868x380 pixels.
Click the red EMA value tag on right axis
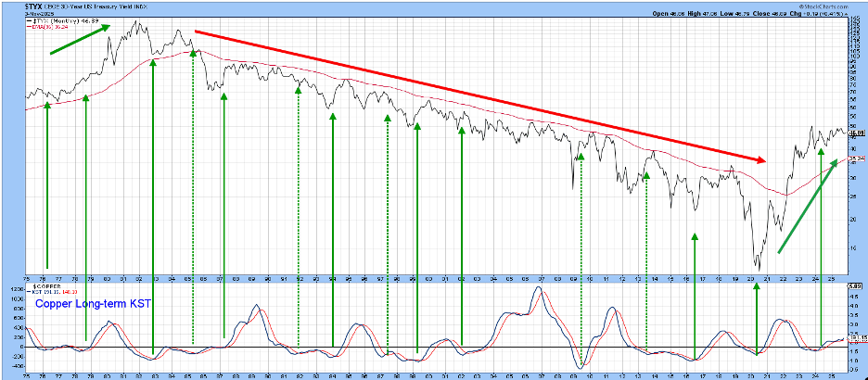pyautogui.click(x=857, y=158)
